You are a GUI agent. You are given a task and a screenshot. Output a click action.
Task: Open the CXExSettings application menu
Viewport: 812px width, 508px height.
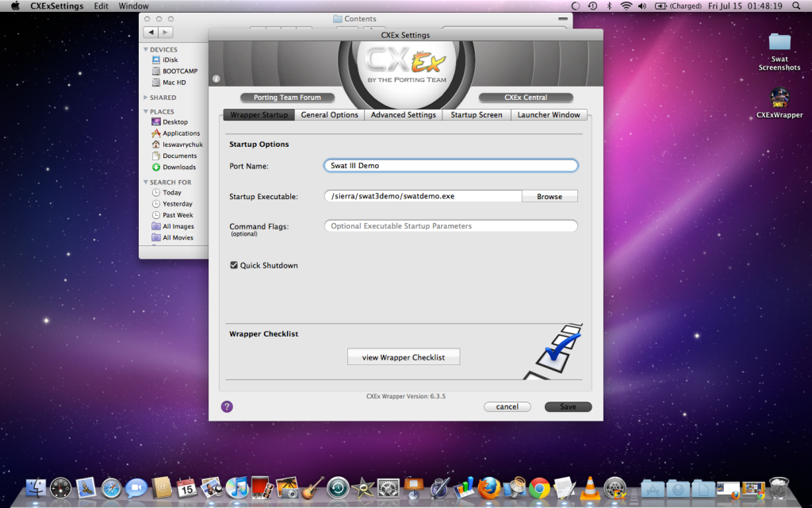point(57,6)
